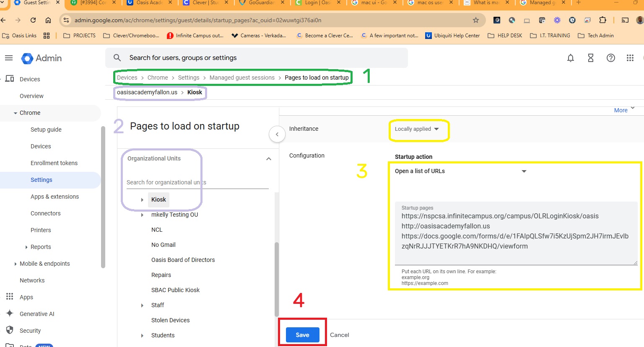Bookmark this page with the star icon
Screen dimensions: 644x347
475,20
